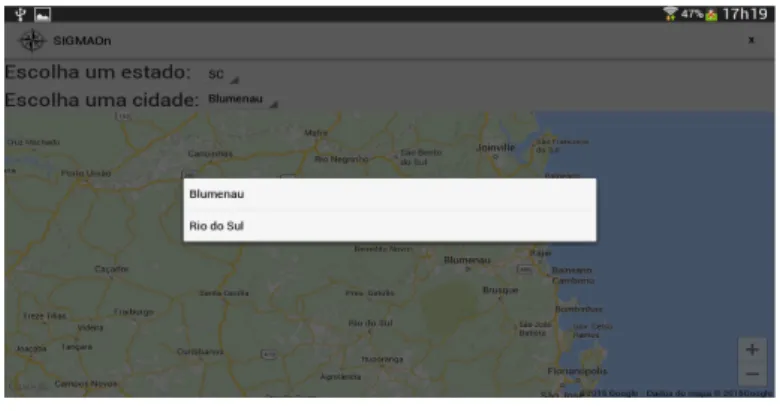The width and height of the screenshot is (780, 411).
Task: Open the screenshot notification image icon
Action: click(43, 14)
